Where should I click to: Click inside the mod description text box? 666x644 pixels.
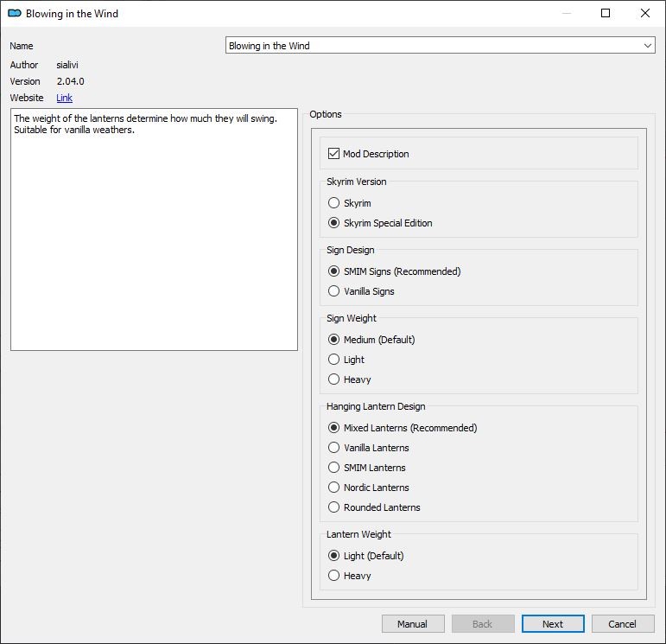pos(154,230)
